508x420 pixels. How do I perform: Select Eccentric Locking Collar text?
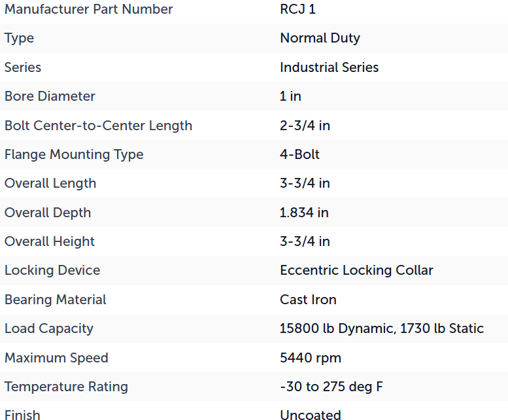tap(356, 270)
